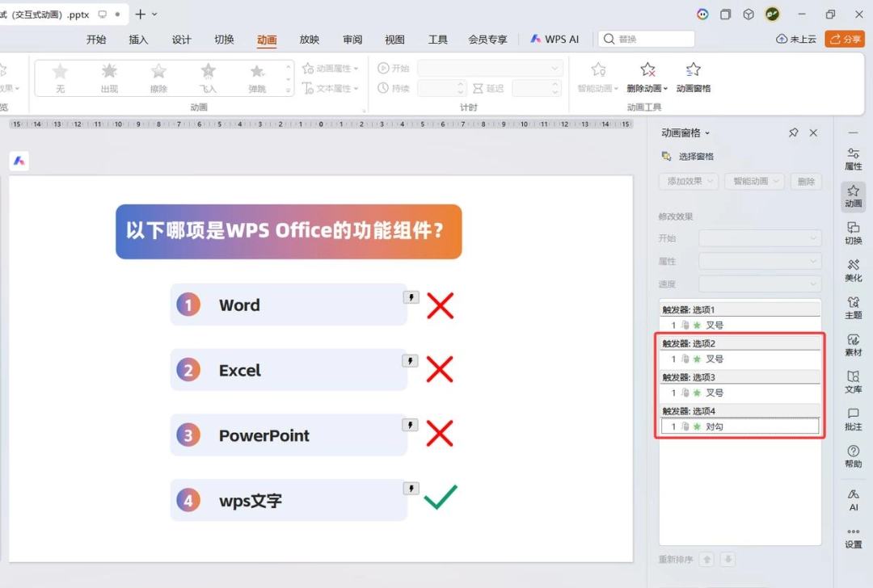Image resolution: width=873 pixels, height=588 pixels.
Task: Select the 对勾 animation under 选项4
Action: point(740,426)
